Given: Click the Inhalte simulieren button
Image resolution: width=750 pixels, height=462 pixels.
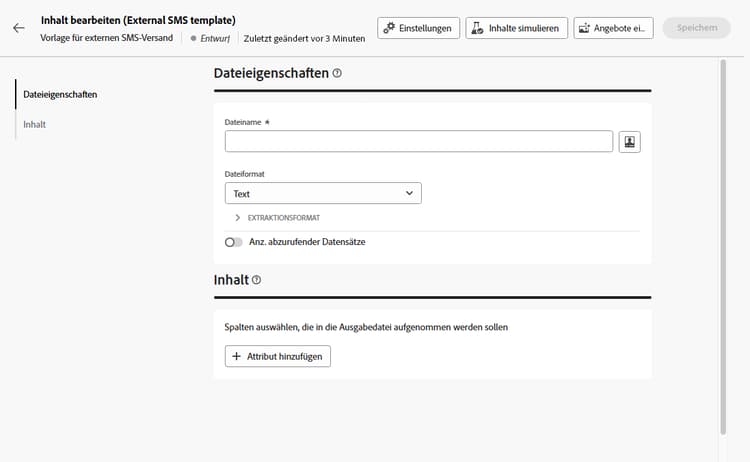Looking at the screenshot, I should coord(517,28).
